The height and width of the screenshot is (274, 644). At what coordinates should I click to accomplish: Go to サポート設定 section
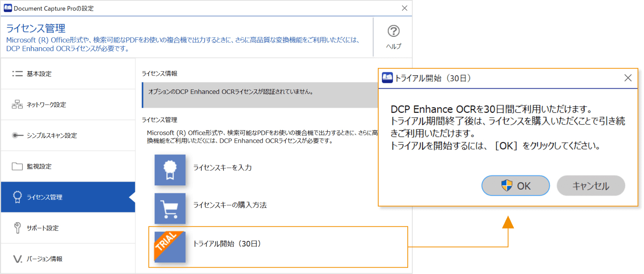(42, 228)
